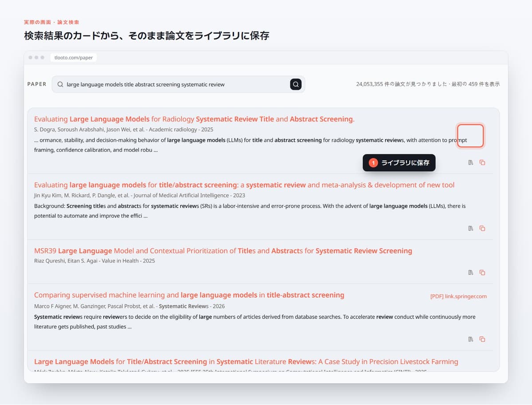Click the snippet starting "Systematic reviews require reviewers"

point(255,322)
